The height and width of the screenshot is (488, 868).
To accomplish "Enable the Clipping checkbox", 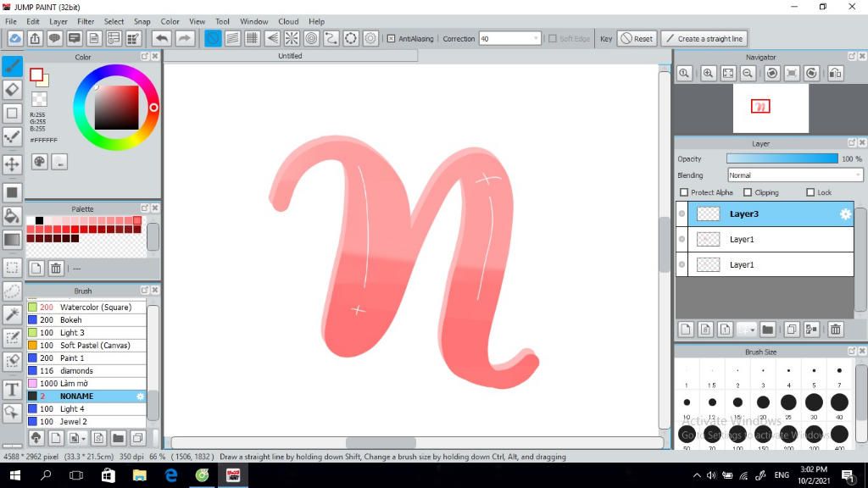I will point(748,192).
